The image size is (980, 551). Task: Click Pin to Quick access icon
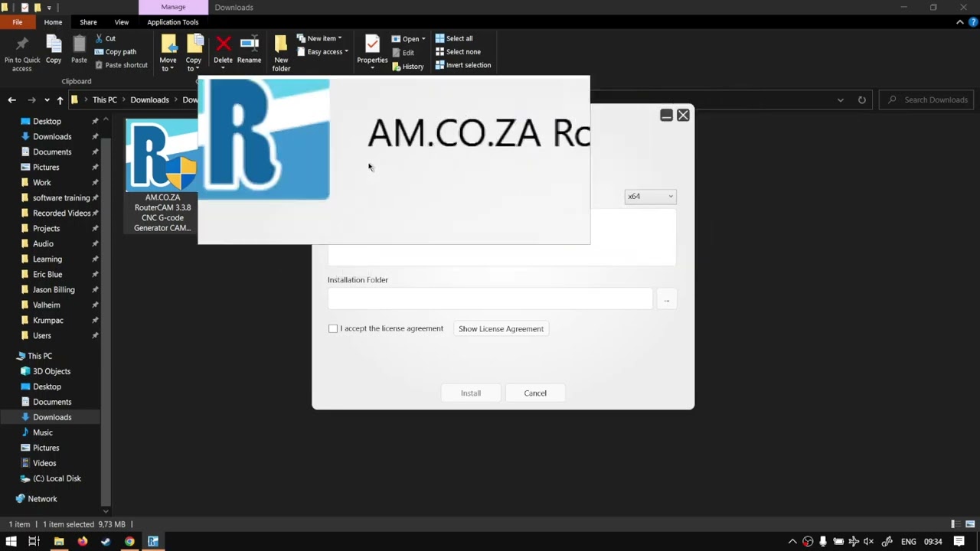21,44
